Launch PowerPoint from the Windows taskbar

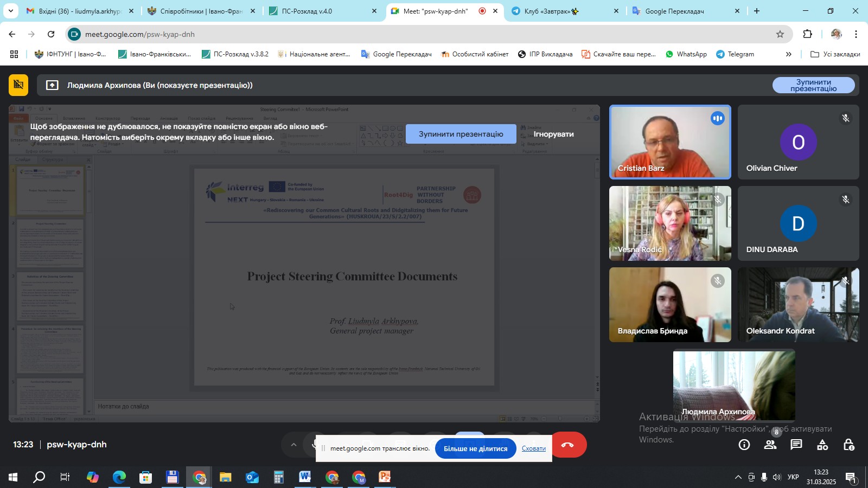[x=385, y=478]
